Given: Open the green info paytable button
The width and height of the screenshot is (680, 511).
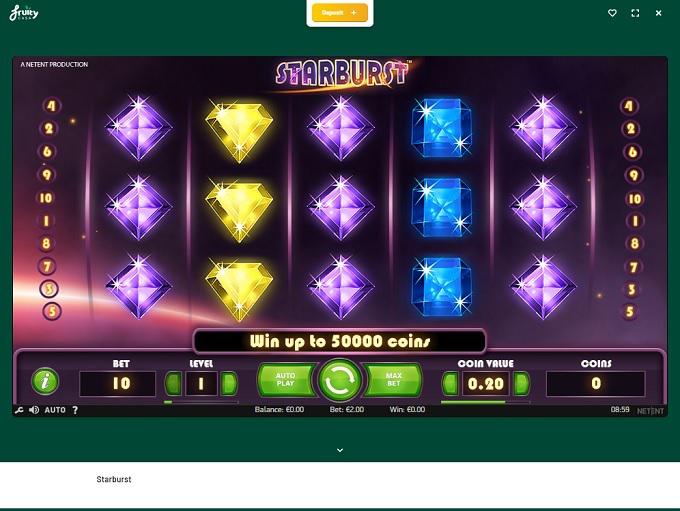Looking at the screenshot, I should coord(45,381).
